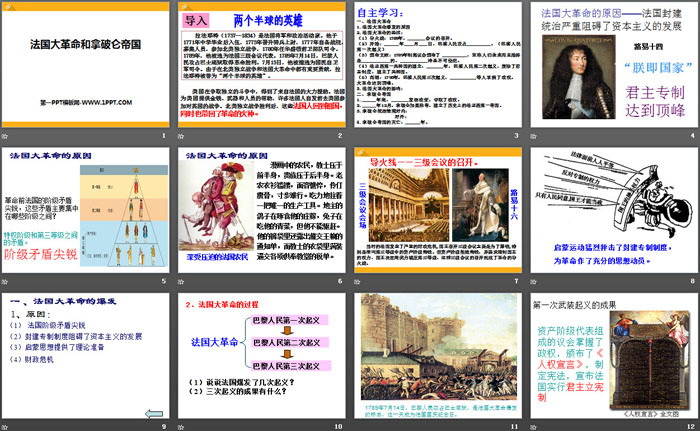Click the transition star icon under slide 5

point(7,282)
